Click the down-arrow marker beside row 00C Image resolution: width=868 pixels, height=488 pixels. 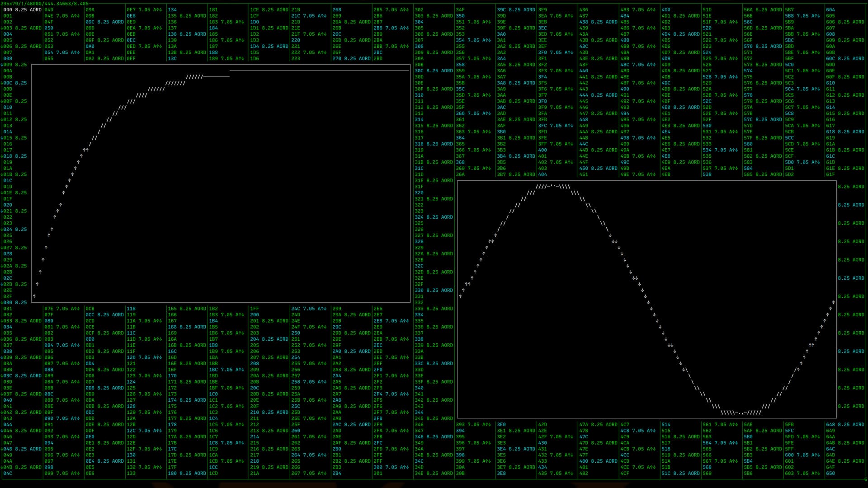pyautogui.click(x=1, y=83)
